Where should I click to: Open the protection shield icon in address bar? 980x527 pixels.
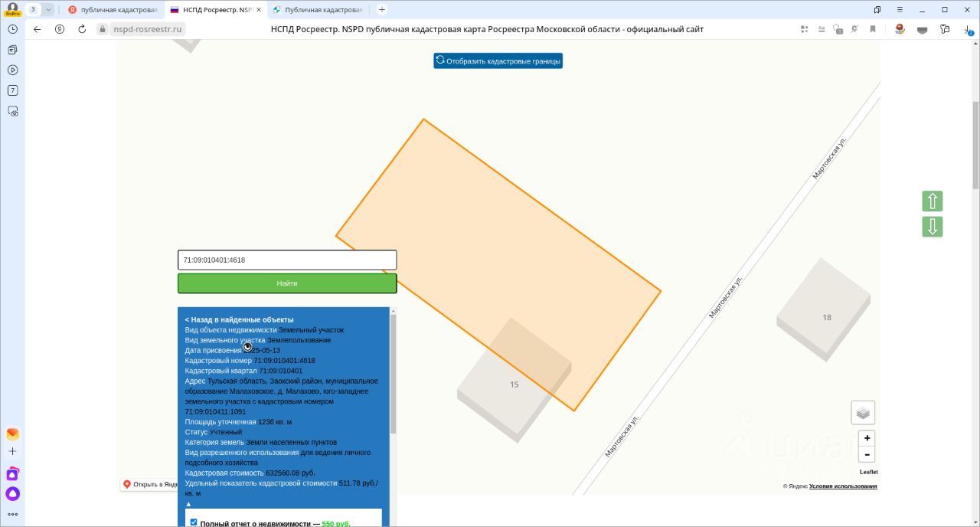pos(838,29)
